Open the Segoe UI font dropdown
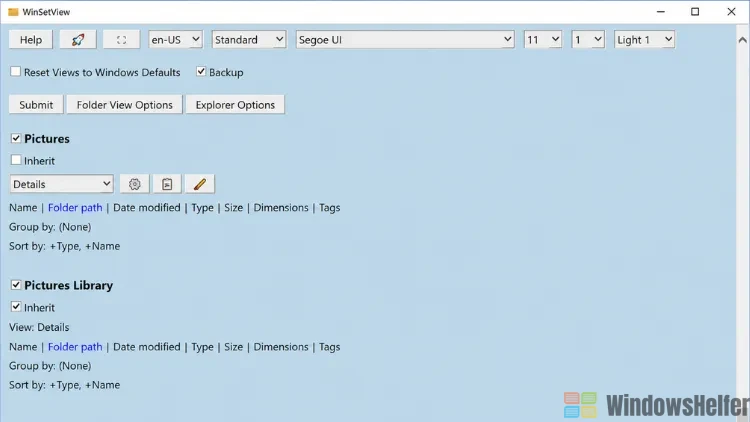 tap(405, 40)
